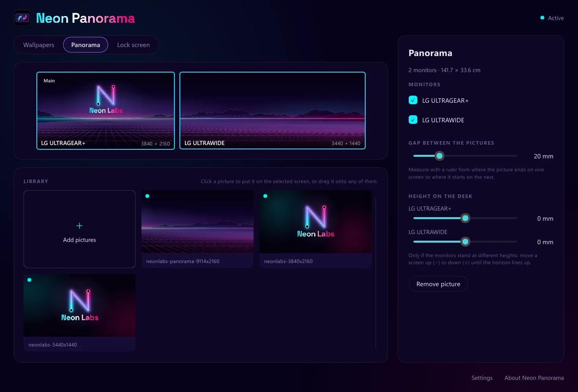Screen dimensions: 578x392
Task: Switch to the Wallpapers tab
Action: (39, 45)
